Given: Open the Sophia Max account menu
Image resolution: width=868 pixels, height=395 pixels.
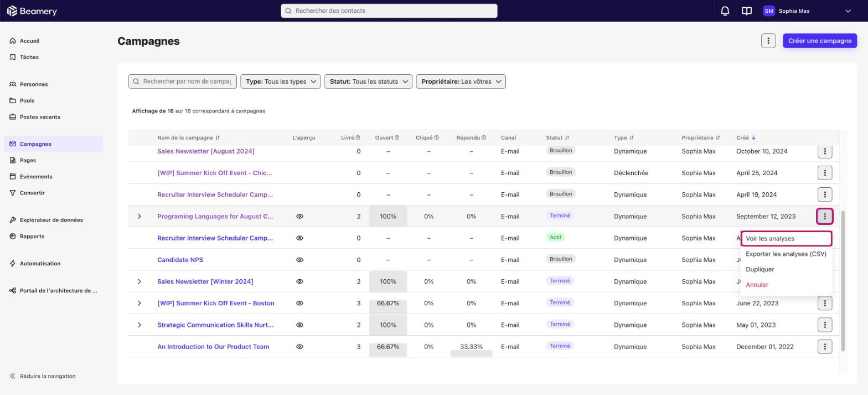Looking at the screenshot, I should (807, 11).
